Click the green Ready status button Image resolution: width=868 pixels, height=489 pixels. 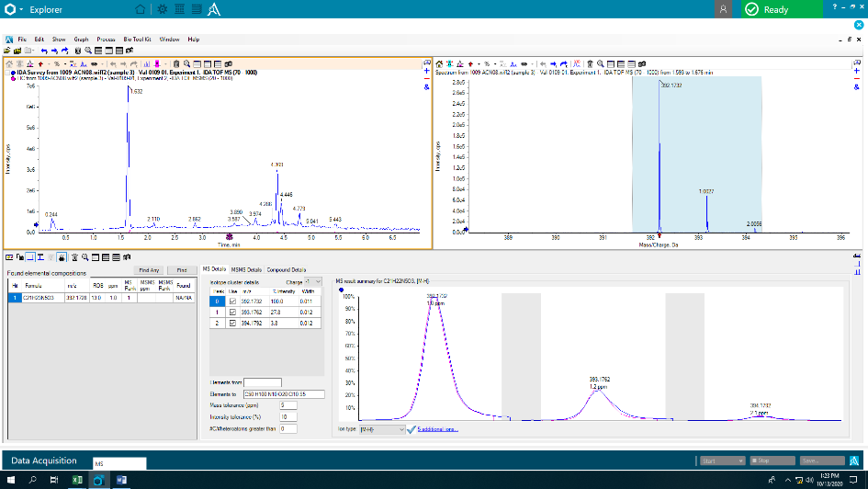[782, 9]
